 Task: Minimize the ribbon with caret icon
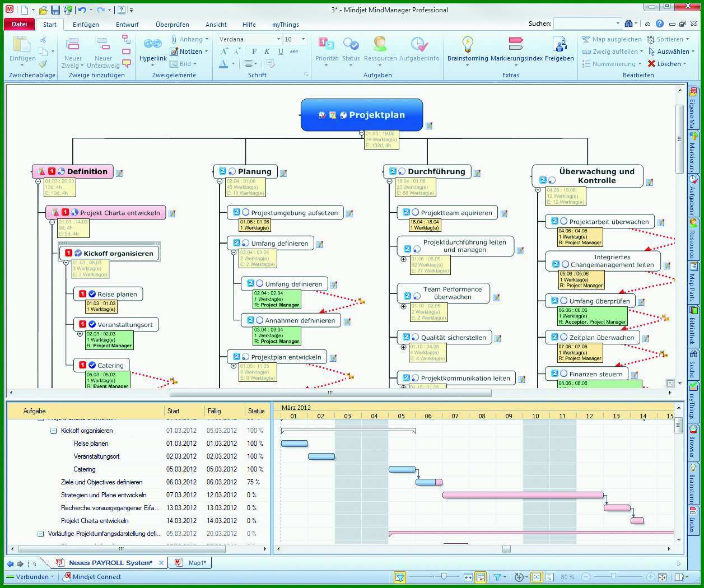point(647,24)
